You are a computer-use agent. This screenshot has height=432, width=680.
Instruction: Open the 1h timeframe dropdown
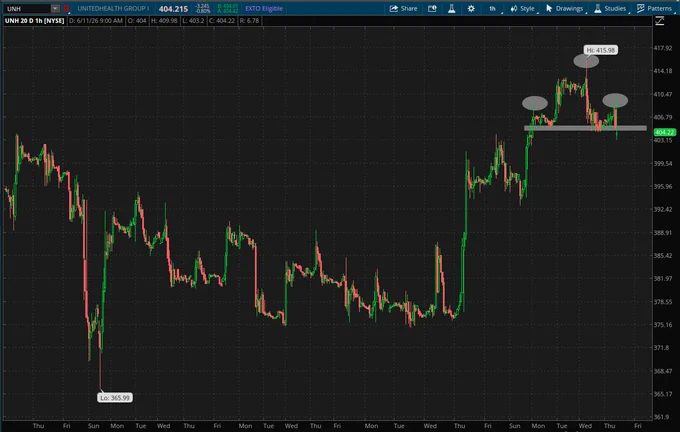pos(494,8)
